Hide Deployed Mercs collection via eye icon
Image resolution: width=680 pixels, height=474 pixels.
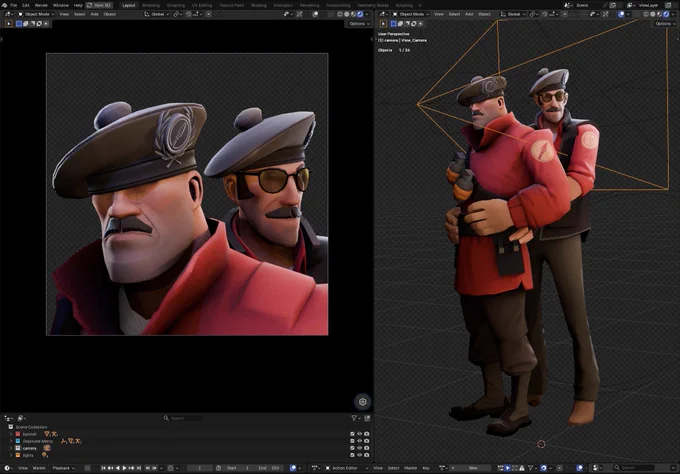coord(360,441)
